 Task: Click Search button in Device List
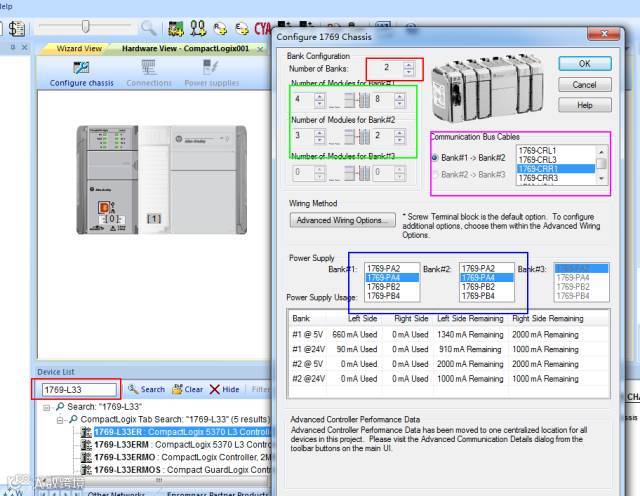pyautogui.click(x=146, y=389)
